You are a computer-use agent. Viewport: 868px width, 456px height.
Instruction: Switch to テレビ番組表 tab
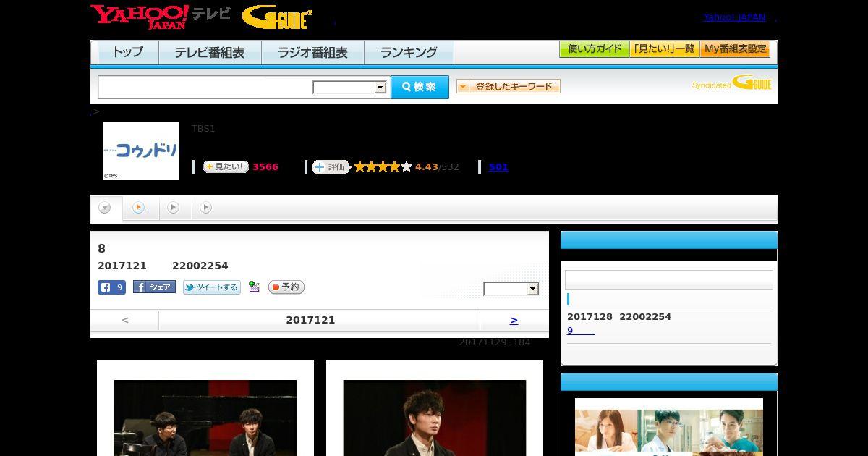pyautogui.click(x=210, y=52)
